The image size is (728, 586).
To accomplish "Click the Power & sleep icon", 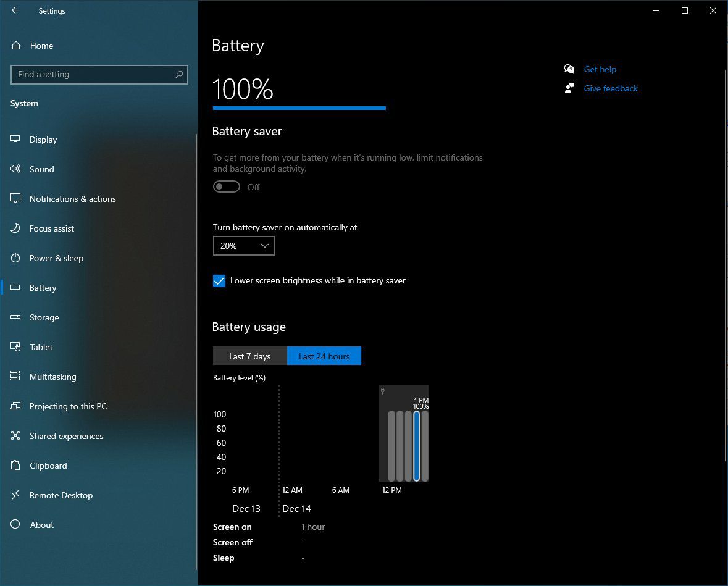I will (15, 257).
